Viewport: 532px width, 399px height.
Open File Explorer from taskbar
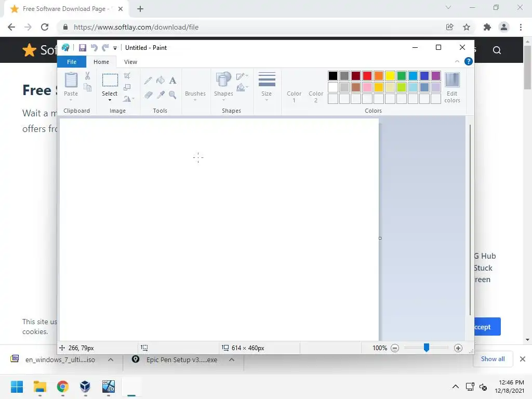pos(39,387)
